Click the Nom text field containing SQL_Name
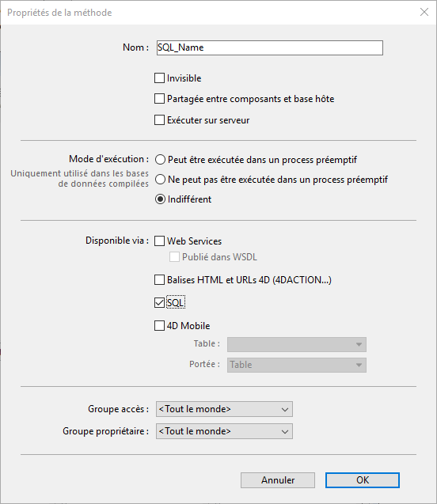437x504 pixels. [269, 48]
